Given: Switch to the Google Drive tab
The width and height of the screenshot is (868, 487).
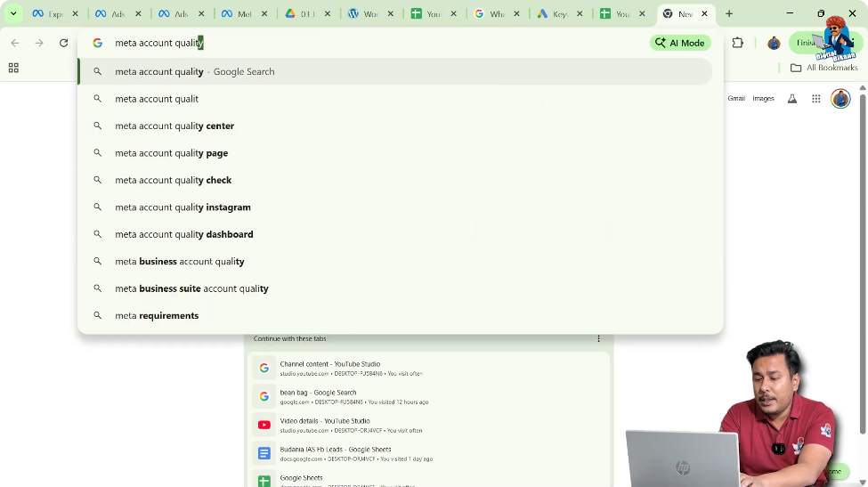Looking at the screenshot, I should 301,14.
